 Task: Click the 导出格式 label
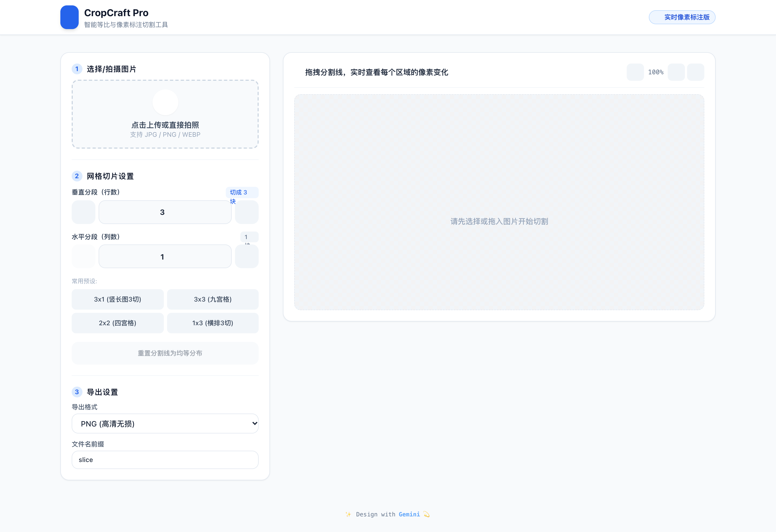point(85,407)
